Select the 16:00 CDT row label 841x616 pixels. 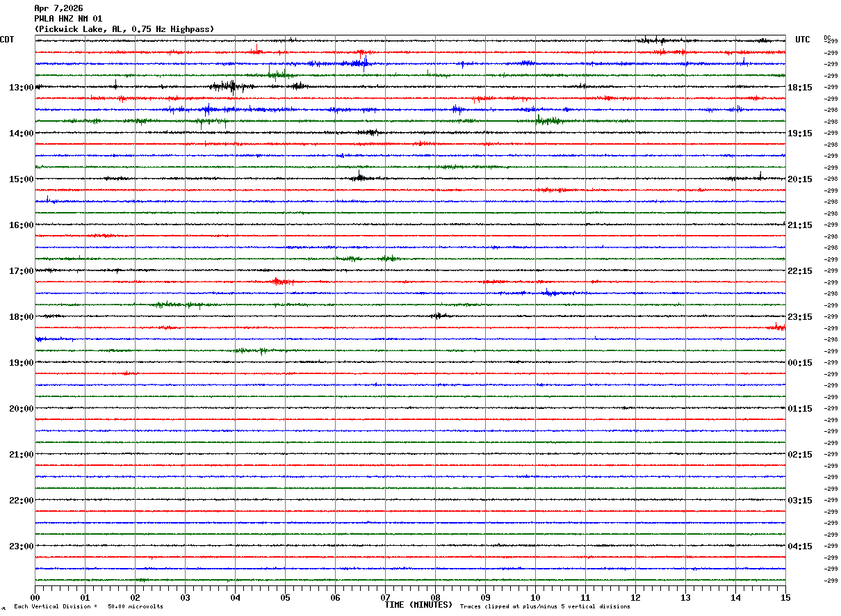(x=22, y=225)
